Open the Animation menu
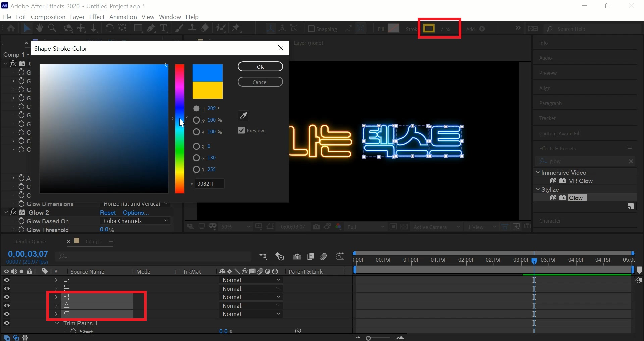 pyautogui.click(x=123, y=17)
